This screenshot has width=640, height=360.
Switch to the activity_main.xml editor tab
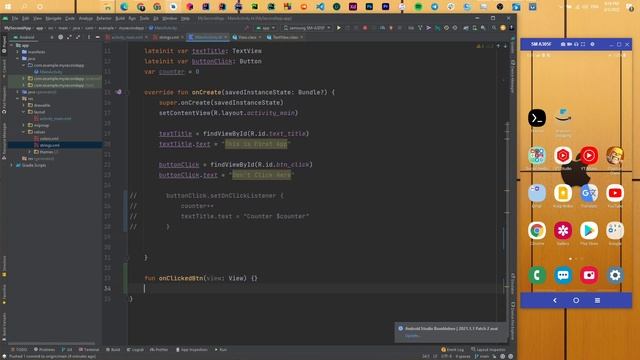127,37
